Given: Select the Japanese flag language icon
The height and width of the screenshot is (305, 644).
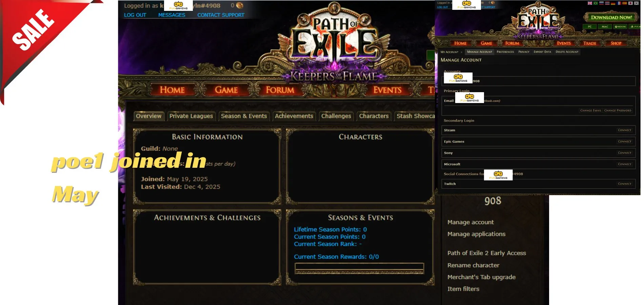Looking at the screenshot, I should 630,3.
